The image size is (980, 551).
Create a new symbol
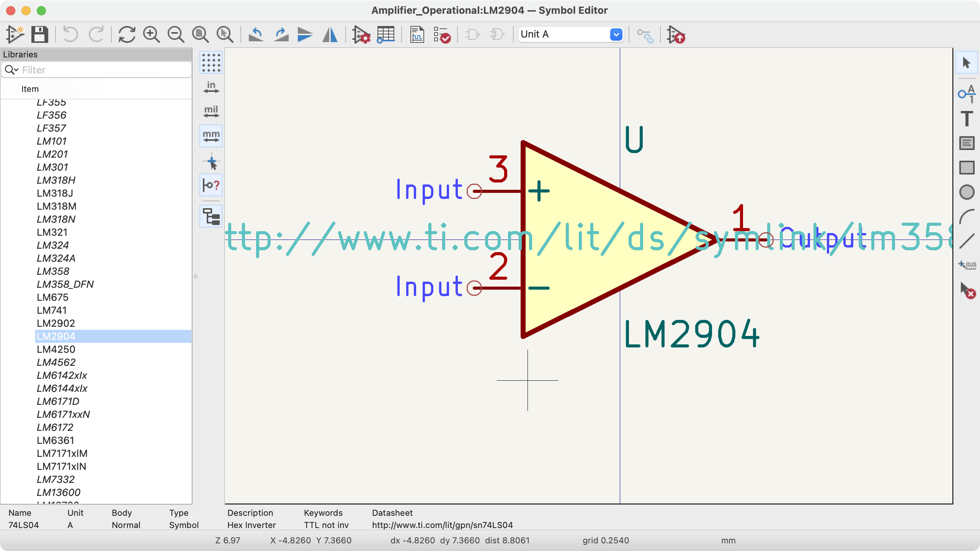pyautogui.click(x=15, y=34)
